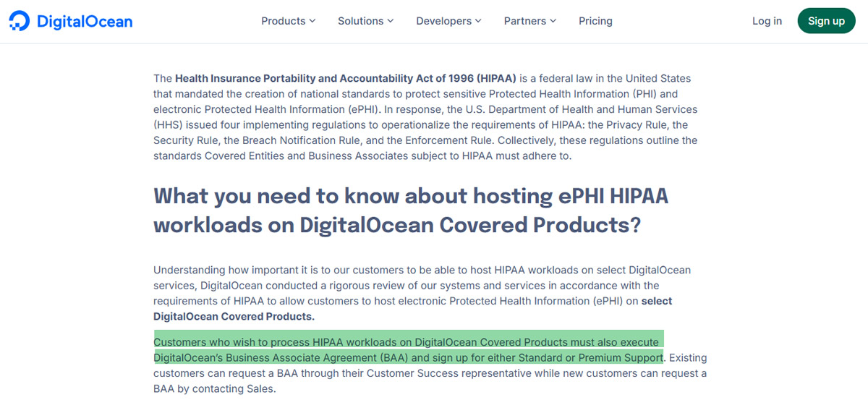
Task: Click the highlighted sentence starting 'Customers who wish to process'
Action: pyautogui.click(x=409, y=349)
